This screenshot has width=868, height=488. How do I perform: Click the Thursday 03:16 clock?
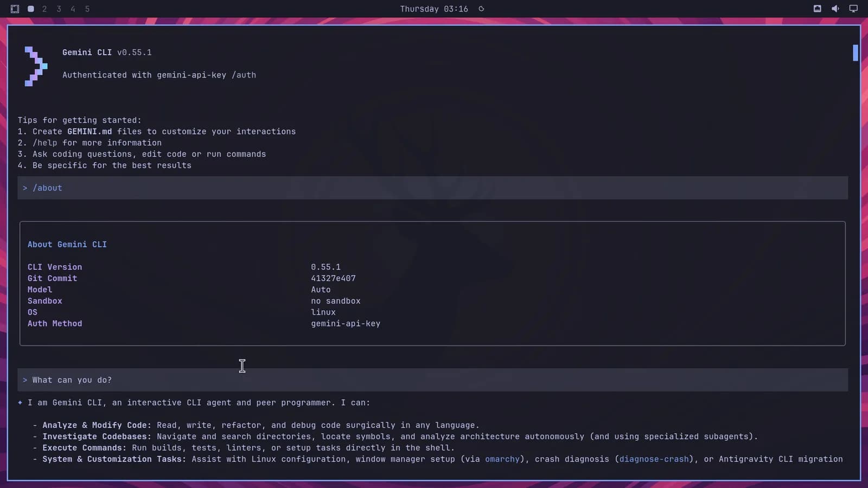tap(434, 9)
